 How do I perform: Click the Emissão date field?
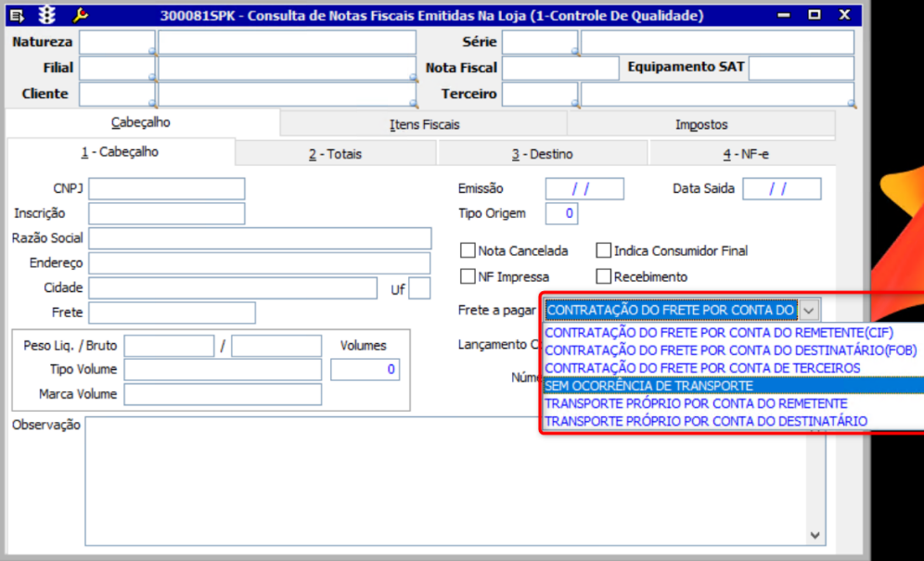click(x=584, y=188)
